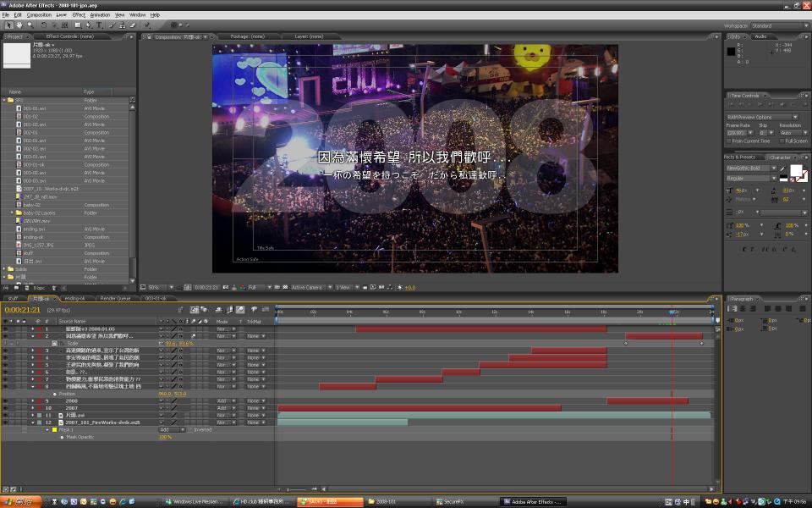812x508 pixels.
Task: Enable the From Current Time checkbox
Action: point(728,141)
